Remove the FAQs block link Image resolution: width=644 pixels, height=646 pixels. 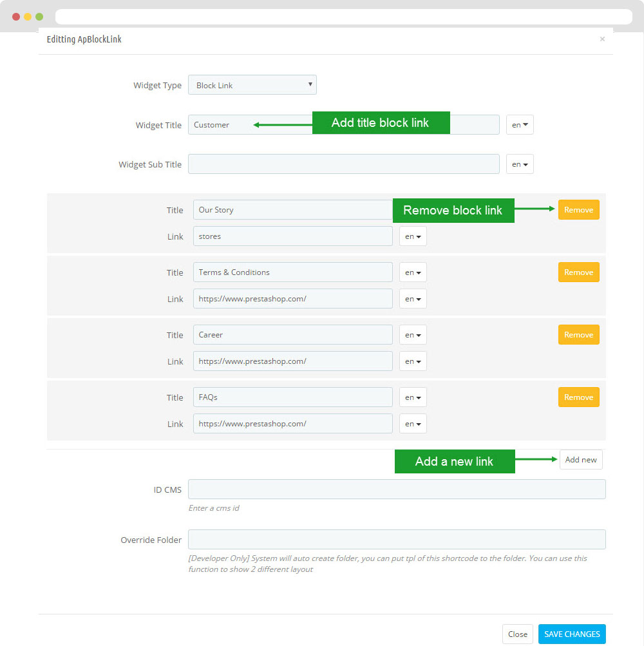(x=578, y=397)
